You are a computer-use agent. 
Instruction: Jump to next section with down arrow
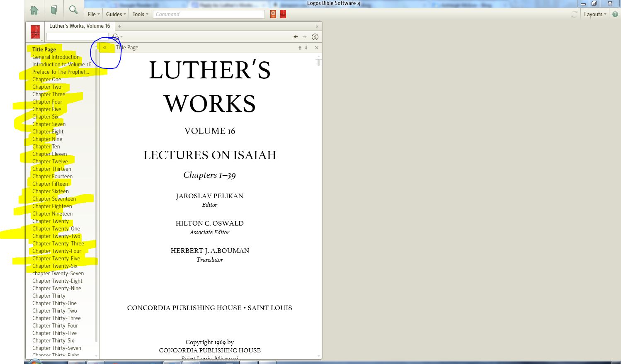[306, 48]
